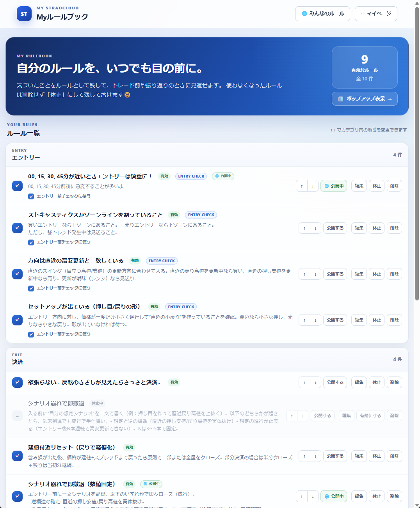
Task: Move 00, 15, 30, 45分 rule up
Action: [x=302, y=186]
